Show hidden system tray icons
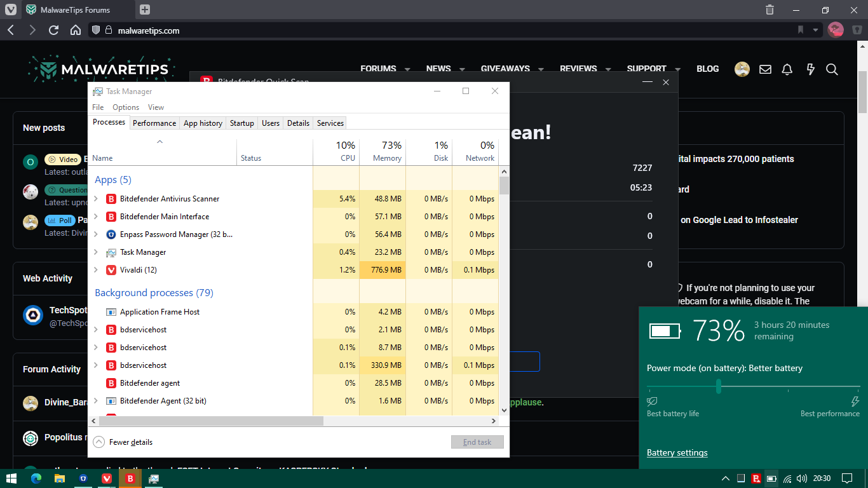The image size is (868, 488). click(x=726, y=478)
